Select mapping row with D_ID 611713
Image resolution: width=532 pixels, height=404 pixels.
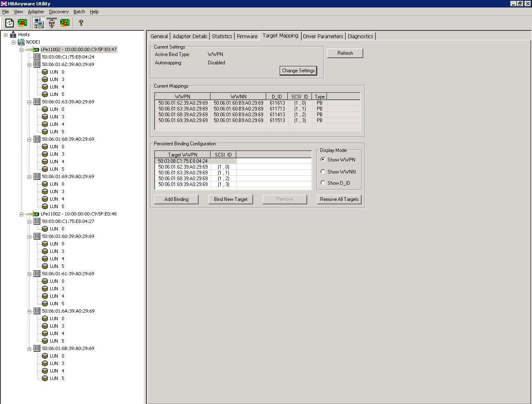pyautogui.click(x=257, y=109)
